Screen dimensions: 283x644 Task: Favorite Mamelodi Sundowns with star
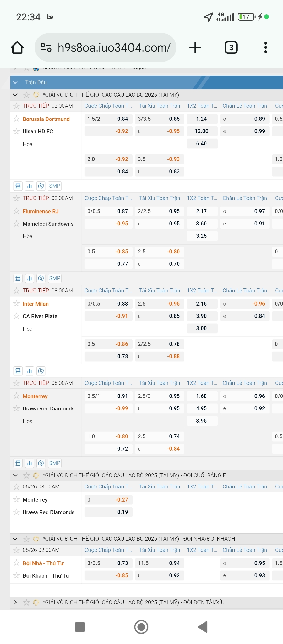(x=17, y=224)
